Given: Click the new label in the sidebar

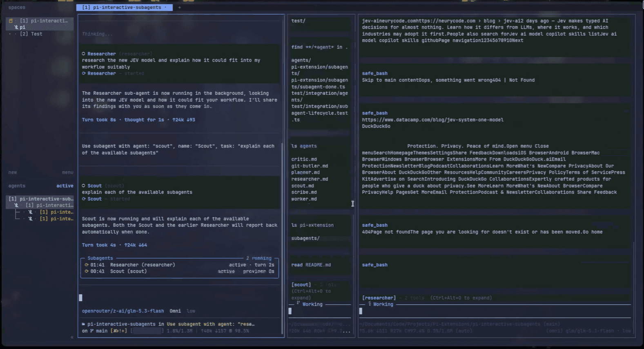Looking at the screenshot, I should (13, 172).
